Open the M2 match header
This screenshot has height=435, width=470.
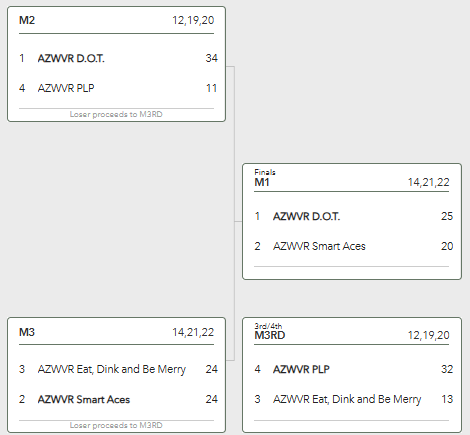27,20
